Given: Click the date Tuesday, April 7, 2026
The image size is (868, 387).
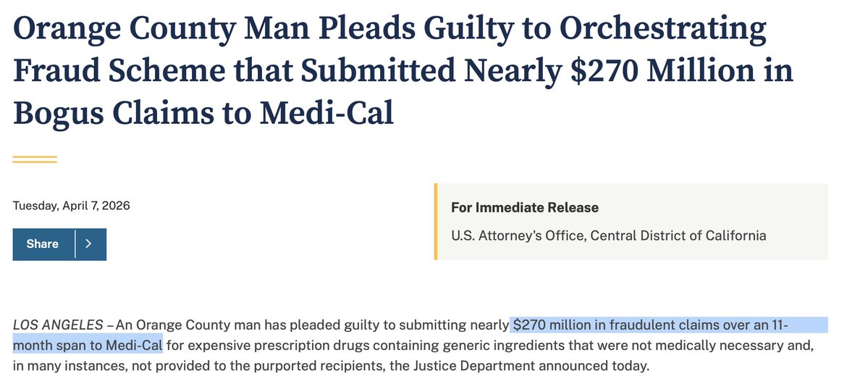Looking at the screenshot, I should point(72,206).
